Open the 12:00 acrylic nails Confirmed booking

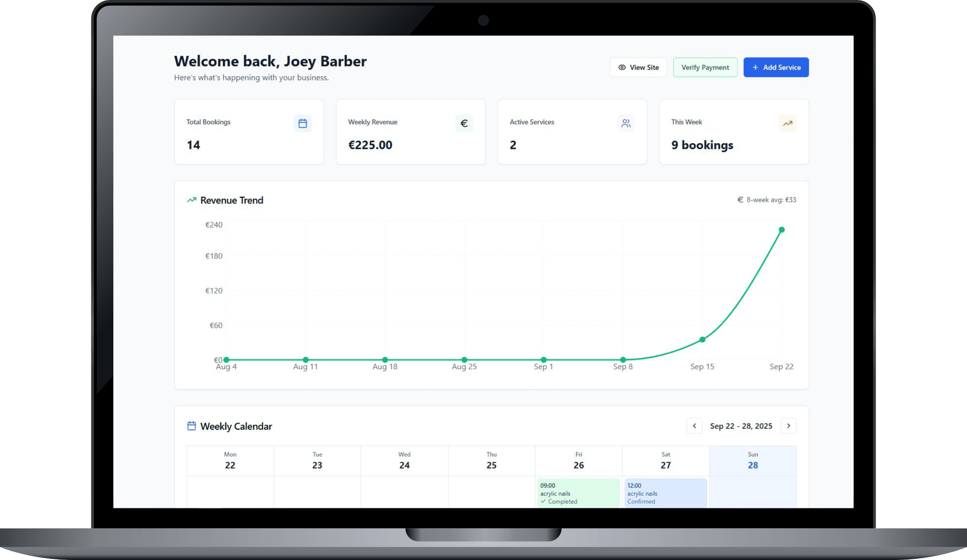[666, 493]
